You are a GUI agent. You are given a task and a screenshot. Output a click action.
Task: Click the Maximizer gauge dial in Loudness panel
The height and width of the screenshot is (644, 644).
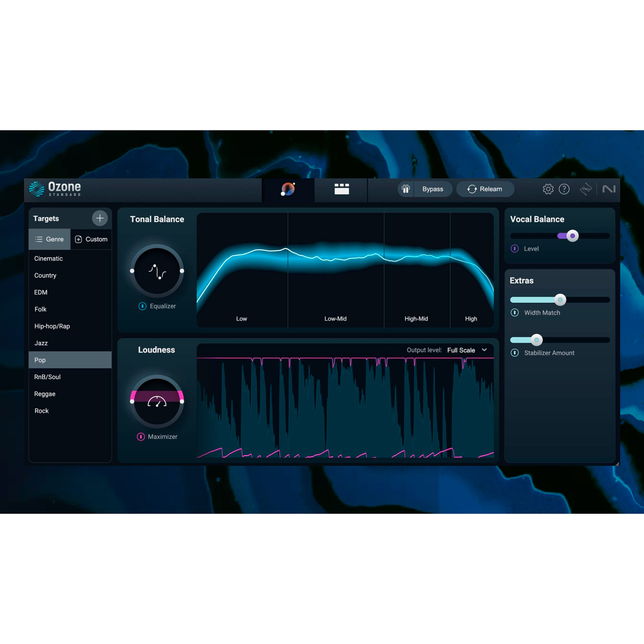point(157,402)
